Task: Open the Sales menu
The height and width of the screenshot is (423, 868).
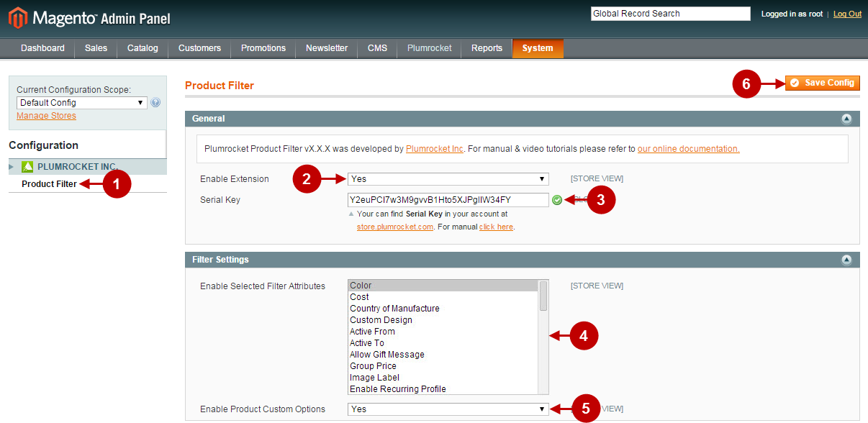Action: pos(96,48)
